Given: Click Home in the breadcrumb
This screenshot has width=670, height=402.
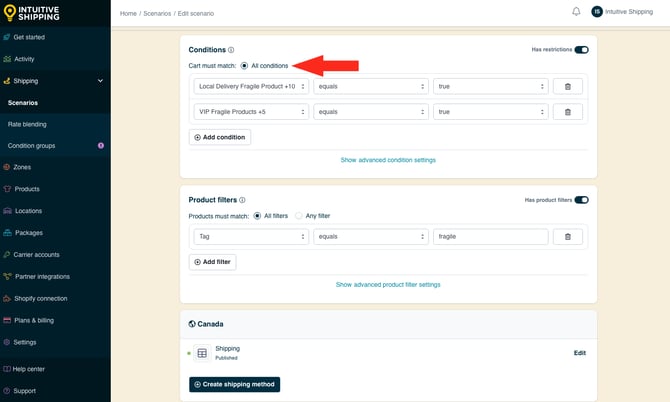Looking at the screenshot, I should [x=128, y=14].
